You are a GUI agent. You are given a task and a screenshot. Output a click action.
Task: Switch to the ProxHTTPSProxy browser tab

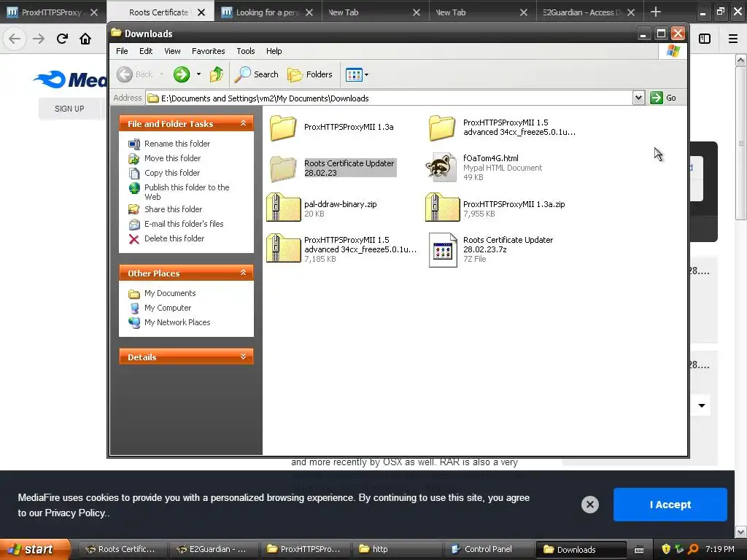tap(52, 12)
